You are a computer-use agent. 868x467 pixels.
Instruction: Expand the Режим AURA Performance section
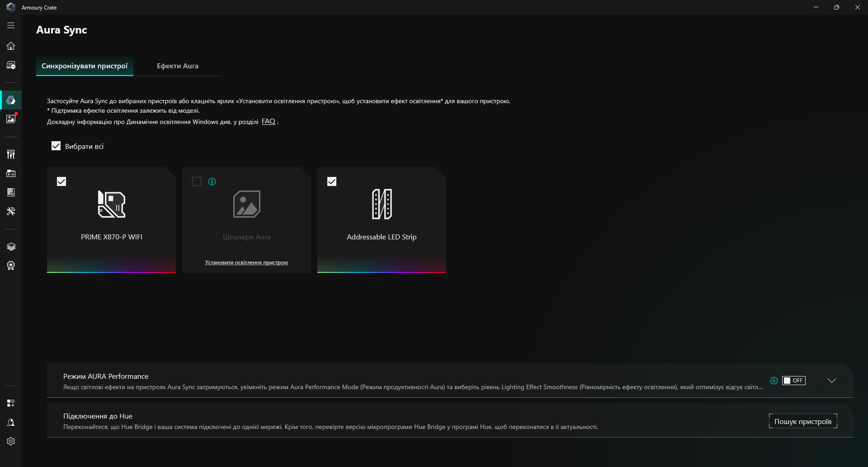click(x=832, y=381)
